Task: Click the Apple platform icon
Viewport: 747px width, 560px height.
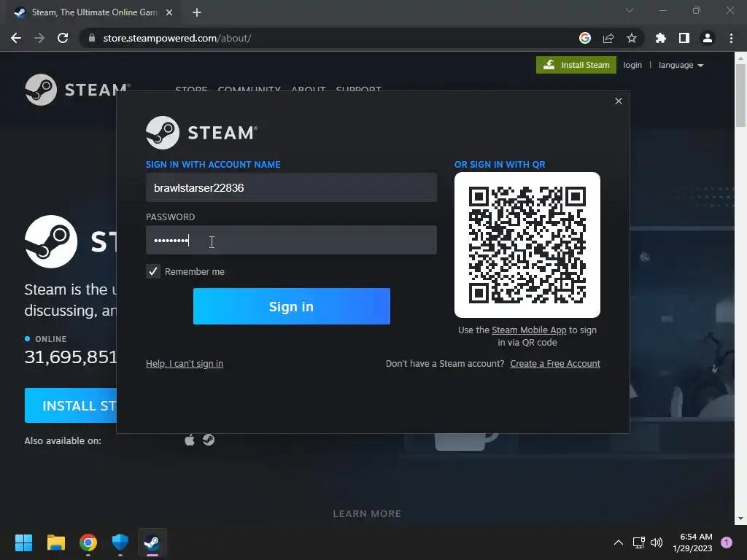Action: pos(190,440)
